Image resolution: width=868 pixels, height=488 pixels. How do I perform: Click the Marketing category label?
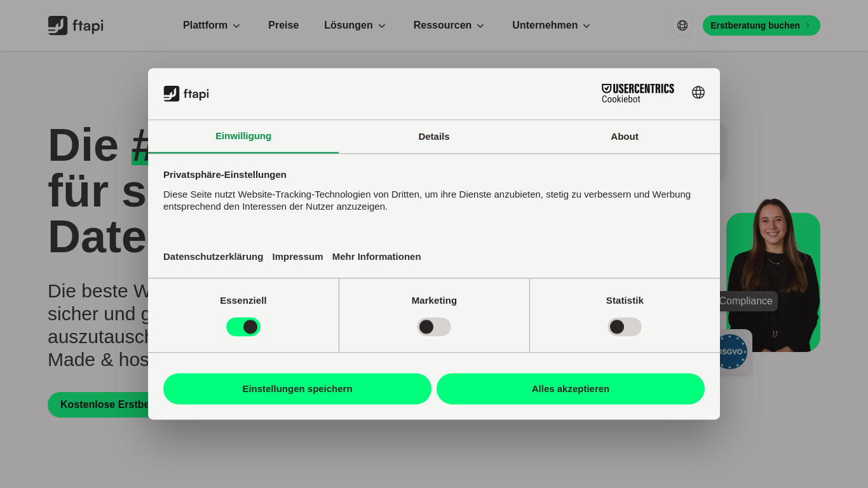(434, 301)
